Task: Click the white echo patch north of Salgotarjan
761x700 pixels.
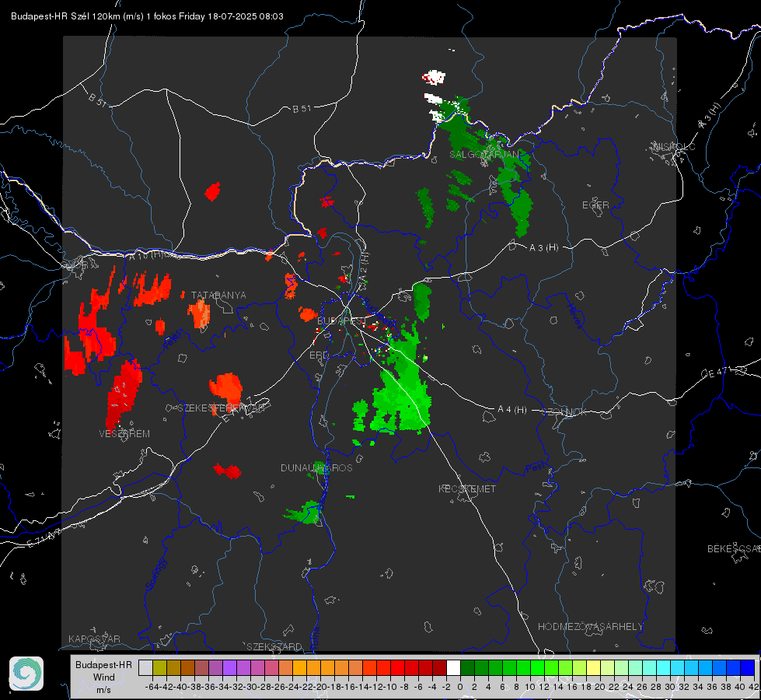Action: (x=434, y=77)
